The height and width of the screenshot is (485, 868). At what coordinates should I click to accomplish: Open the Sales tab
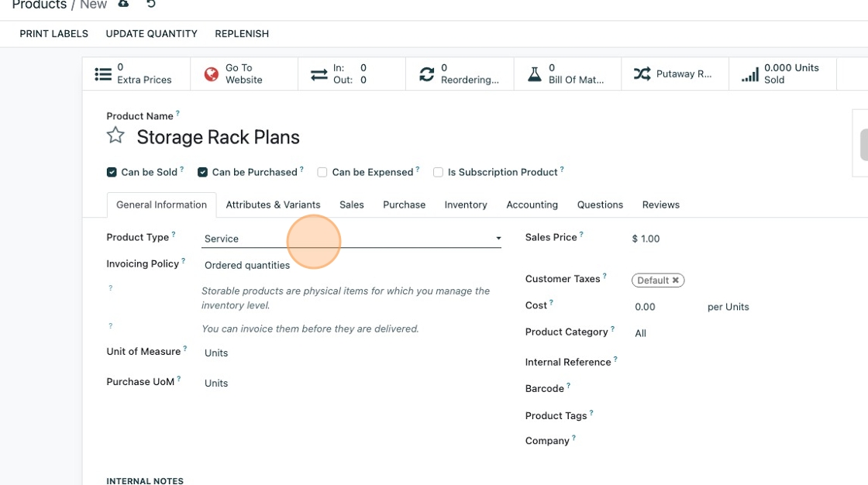352,205
